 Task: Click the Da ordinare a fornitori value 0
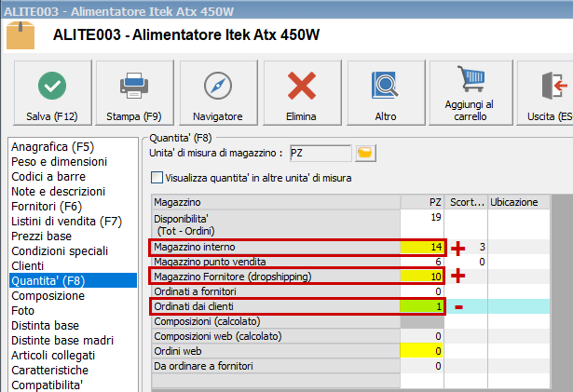click(422, 366)
